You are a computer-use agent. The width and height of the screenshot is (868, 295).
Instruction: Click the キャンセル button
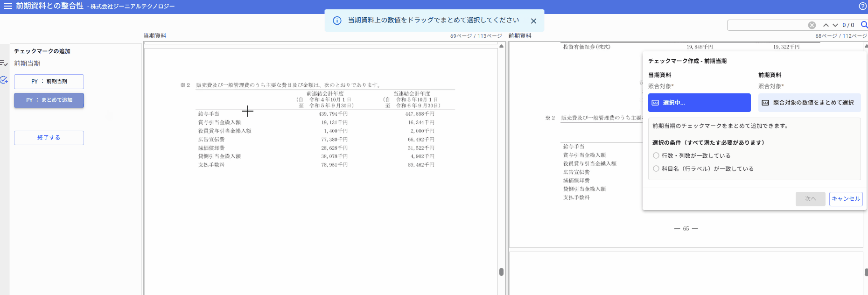pos(846,199)
